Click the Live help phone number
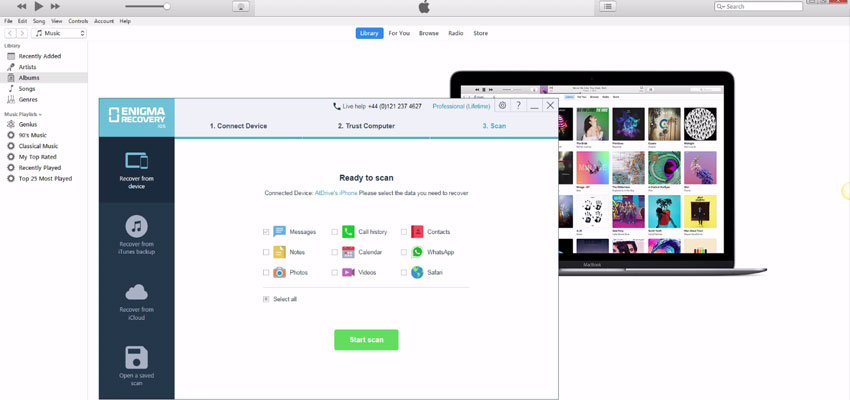This screenshot has height=400, width=850. pyautogui.click(x=394, y=106)
